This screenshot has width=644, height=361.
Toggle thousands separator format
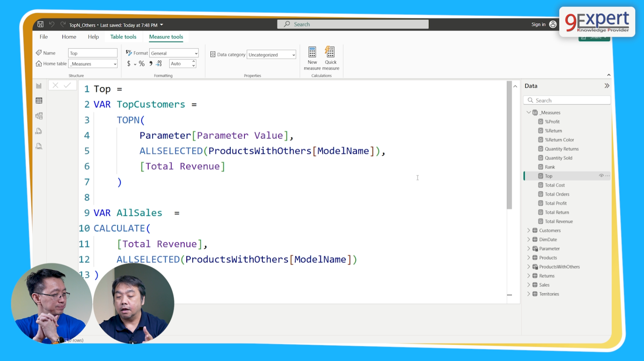pyautogui.click(x=151, y=64)
